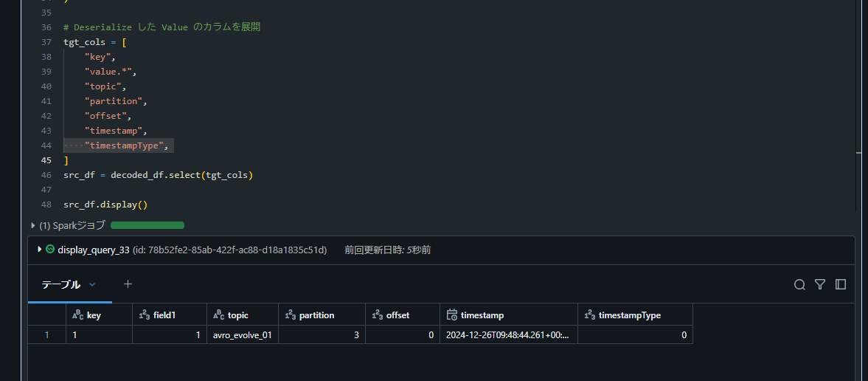Click the numeric type icon on timestampType column
The height and width of the screenshot is (381, 868).
589,315
